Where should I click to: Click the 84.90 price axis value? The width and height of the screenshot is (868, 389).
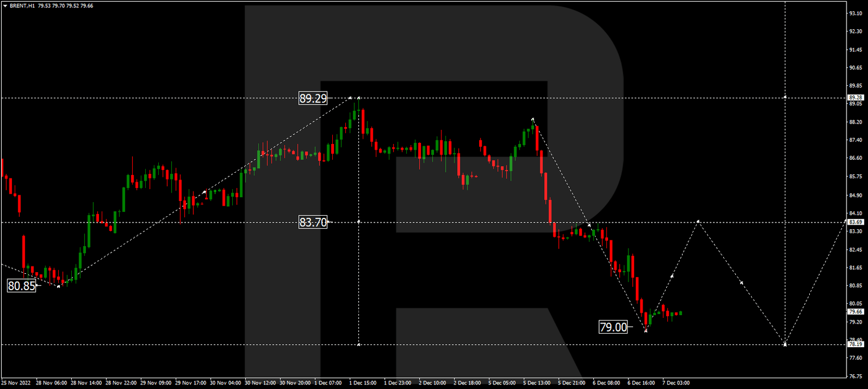(855, 195)
